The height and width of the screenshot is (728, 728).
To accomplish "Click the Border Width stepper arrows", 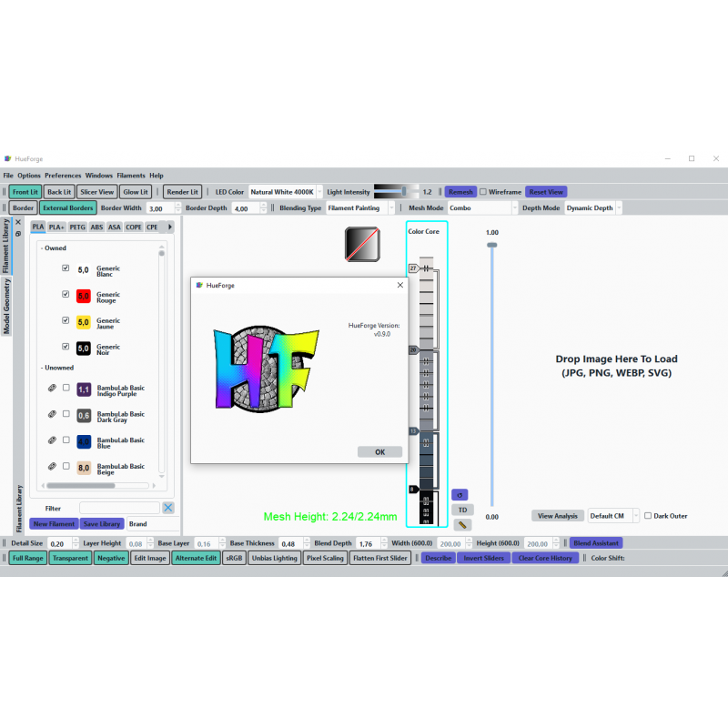I will coord(177,208).
